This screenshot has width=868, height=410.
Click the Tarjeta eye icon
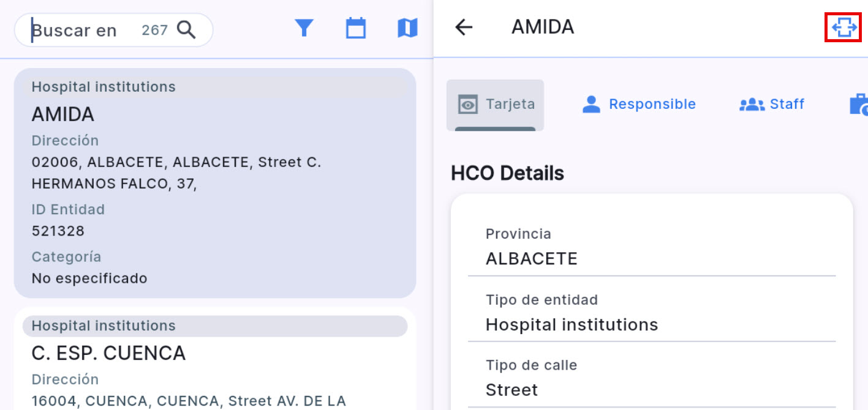click(x=468, y=105)
